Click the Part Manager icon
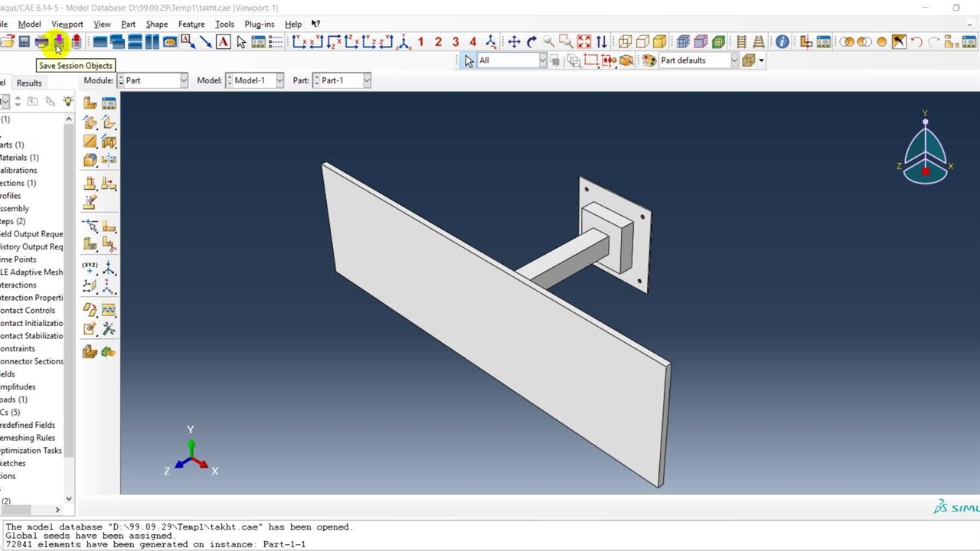 [x=109, y=103]
